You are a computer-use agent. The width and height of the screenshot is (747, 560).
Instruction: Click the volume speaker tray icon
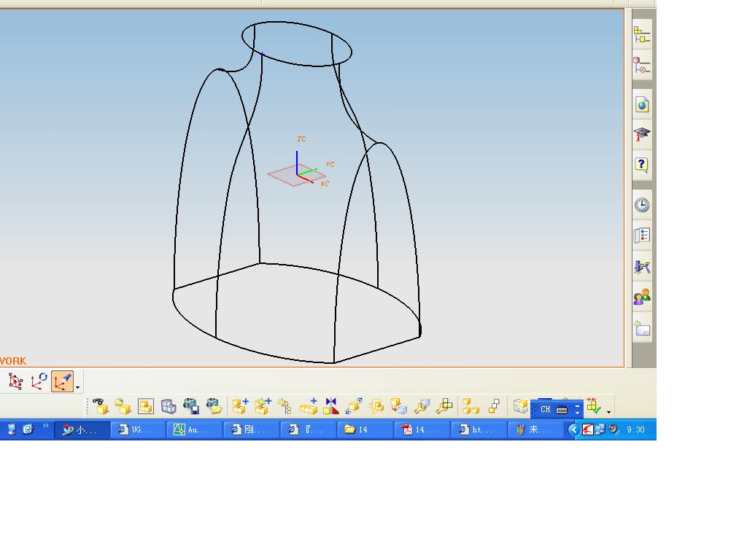(x=613, y=429)
